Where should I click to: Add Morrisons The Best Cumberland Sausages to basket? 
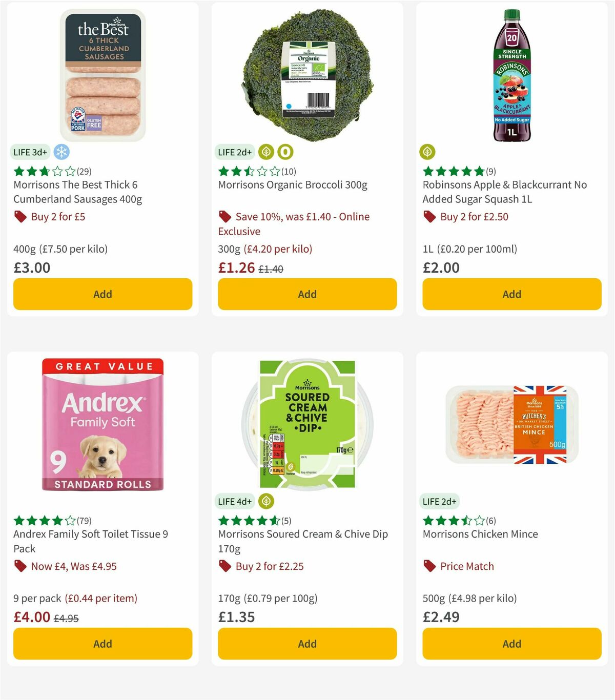[102, 294]
